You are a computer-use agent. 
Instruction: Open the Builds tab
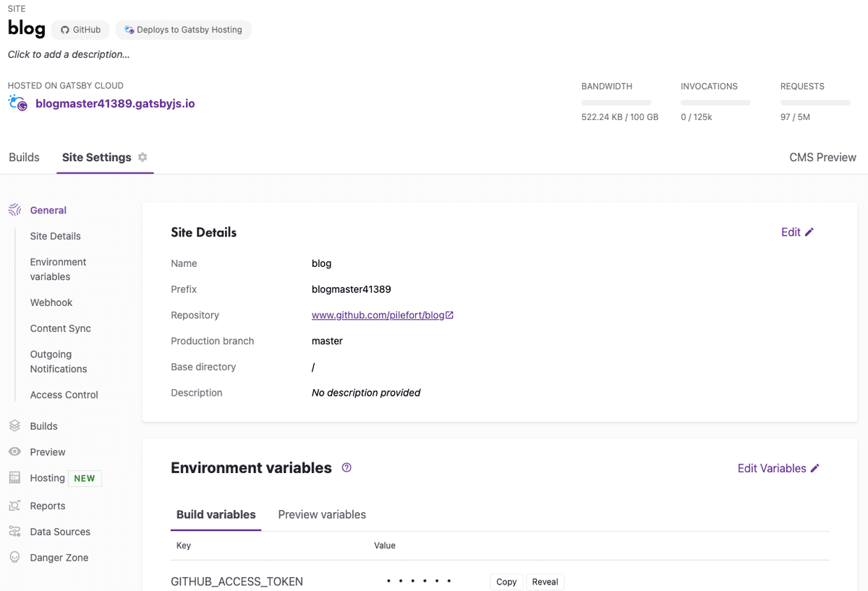(24, 157)
